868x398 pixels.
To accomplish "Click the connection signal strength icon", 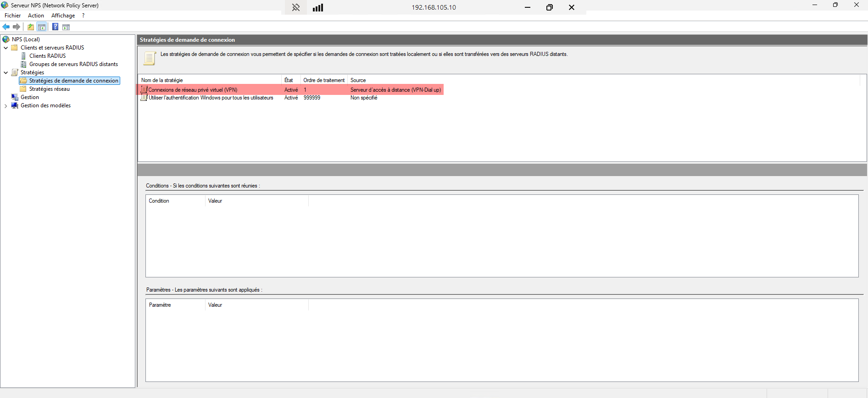I will pyautogui.click(x=318, y=7).
